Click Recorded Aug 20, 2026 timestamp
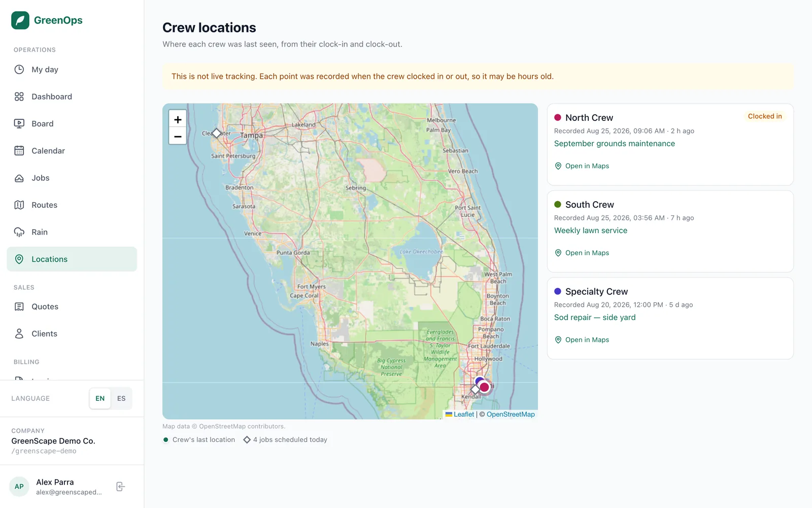 point(623,305)
